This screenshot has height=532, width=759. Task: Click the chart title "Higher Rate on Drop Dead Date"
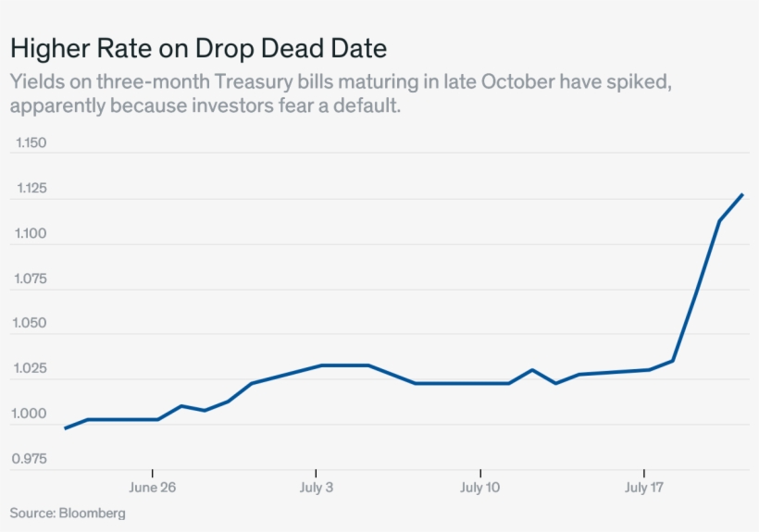pos(198,47)
